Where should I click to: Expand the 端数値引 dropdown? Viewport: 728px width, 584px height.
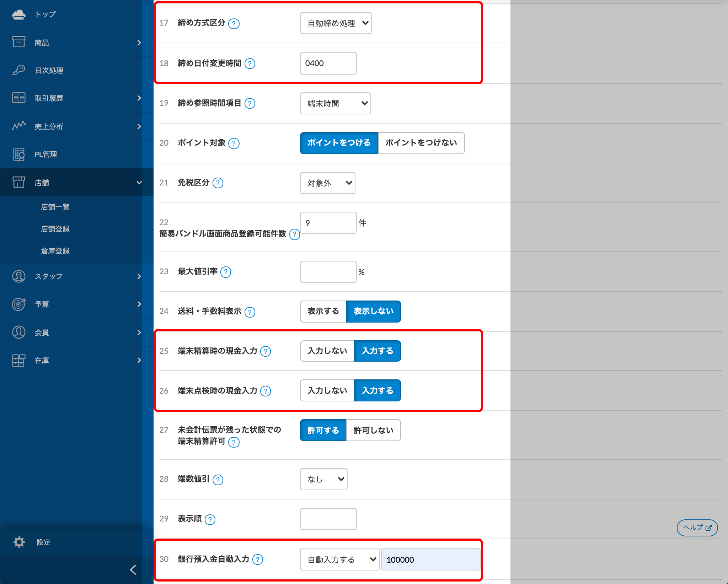[323, 479]
